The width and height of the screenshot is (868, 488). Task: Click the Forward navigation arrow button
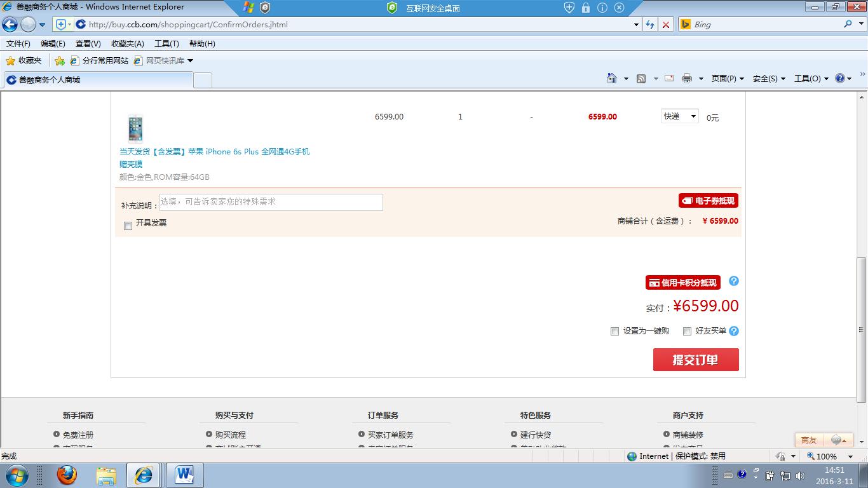coord(28,25)
